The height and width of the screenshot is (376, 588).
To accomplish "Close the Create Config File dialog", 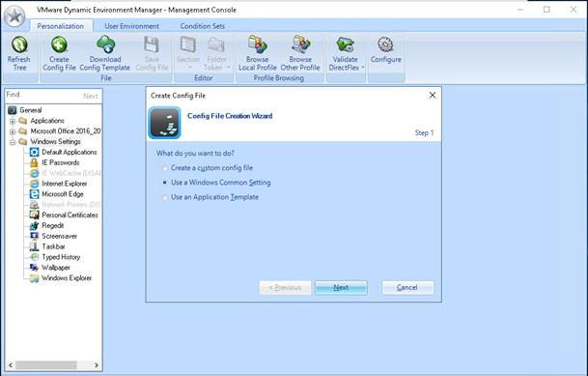I will [433, 96].
